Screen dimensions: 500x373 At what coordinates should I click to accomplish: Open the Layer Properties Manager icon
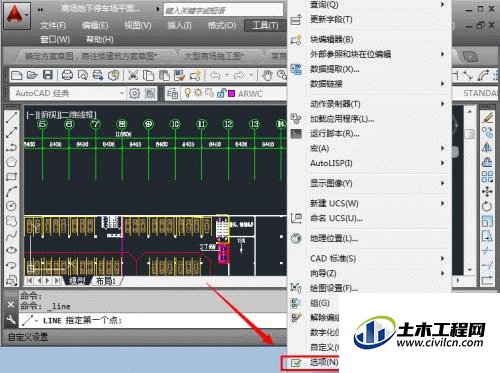click(172, 93)
